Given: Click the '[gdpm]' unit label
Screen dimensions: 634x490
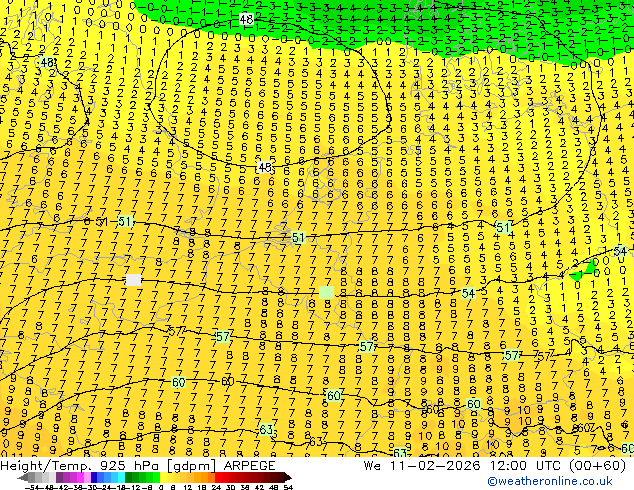Looking at the screenshot, I should (192, 466).
